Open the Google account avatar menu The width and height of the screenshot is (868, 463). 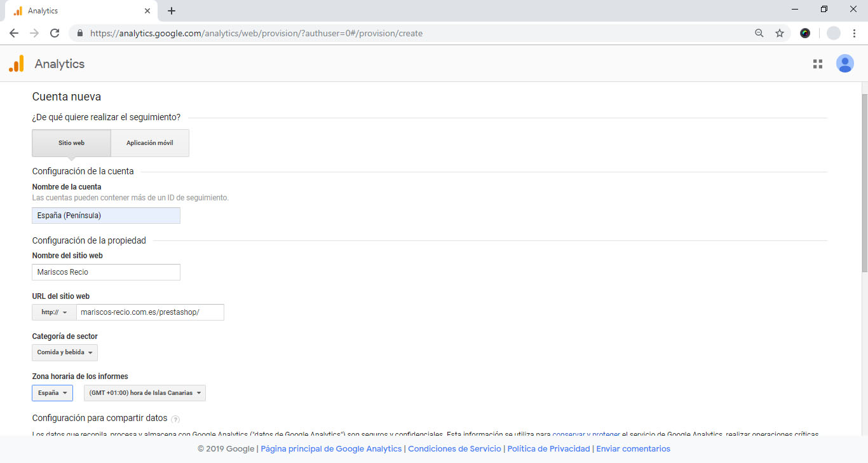(x=844, y=64)
